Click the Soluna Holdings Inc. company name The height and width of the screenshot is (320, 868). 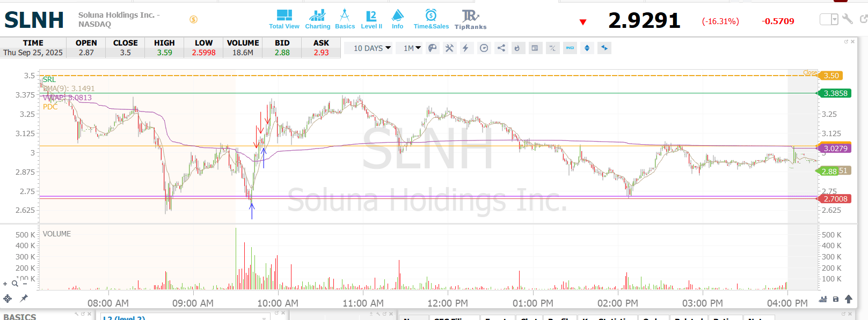coord(119,19)
